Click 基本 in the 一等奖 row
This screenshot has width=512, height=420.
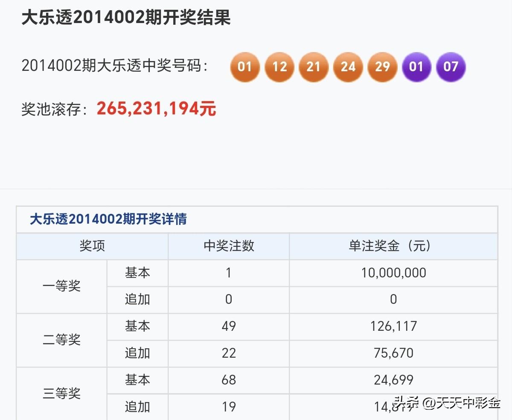coord(137,273)
